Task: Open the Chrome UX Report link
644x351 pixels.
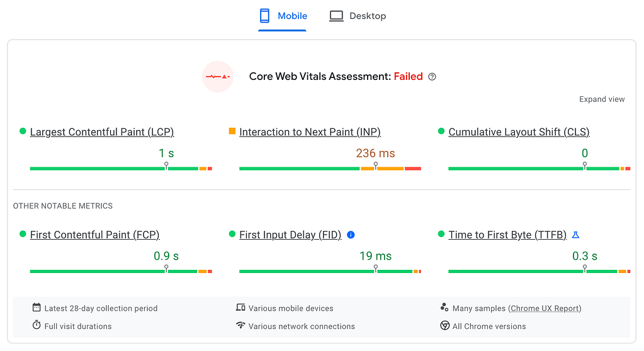Action: (545, 308)
